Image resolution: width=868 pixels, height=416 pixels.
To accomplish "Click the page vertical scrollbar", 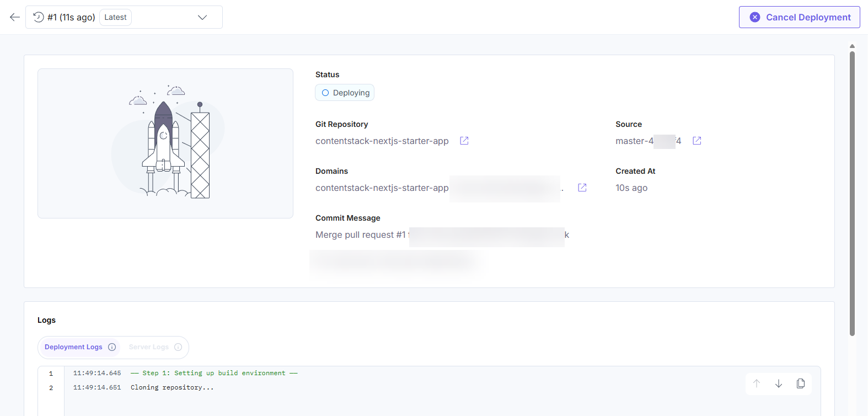I will pos(852,193).
